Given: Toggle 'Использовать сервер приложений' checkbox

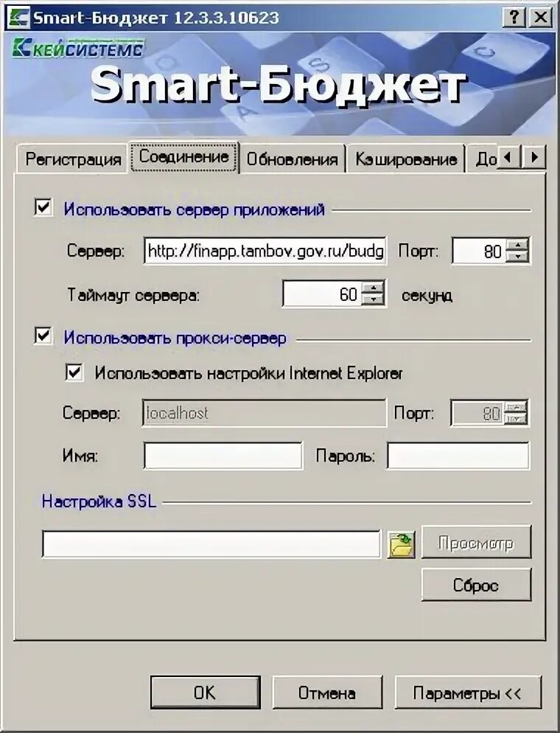Looking at the screenshot, I should [x=43, y=207].
